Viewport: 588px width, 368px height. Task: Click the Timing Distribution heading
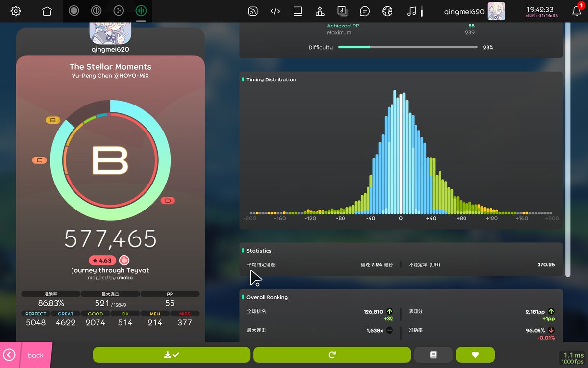coord(271,79)
